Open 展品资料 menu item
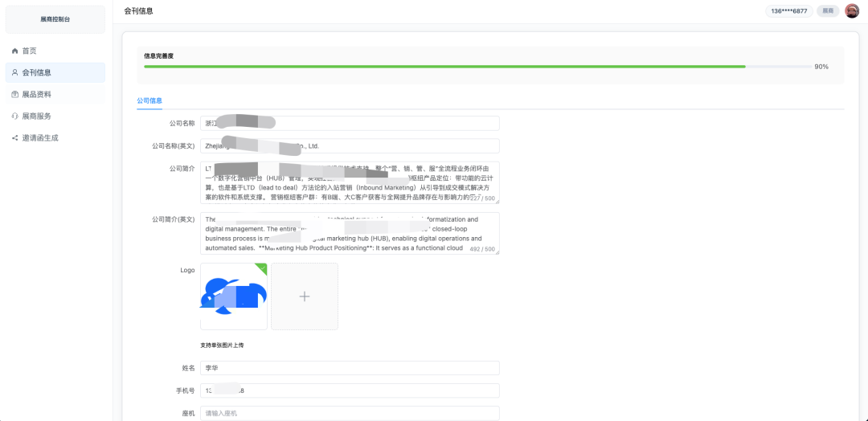Viewport: 868px width, 421px height. (55, 95)
